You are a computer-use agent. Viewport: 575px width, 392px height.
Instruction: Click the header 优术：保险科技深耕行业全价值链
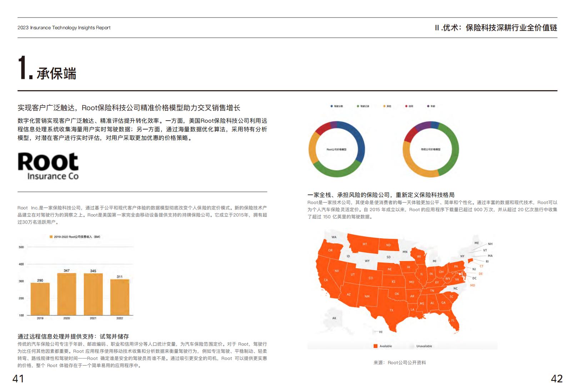(x=496, y=27)
